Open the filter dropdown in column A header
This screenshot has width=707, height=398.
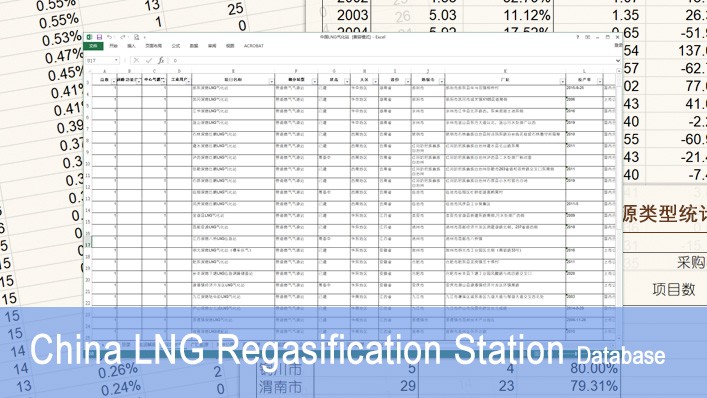pos(113,82)
